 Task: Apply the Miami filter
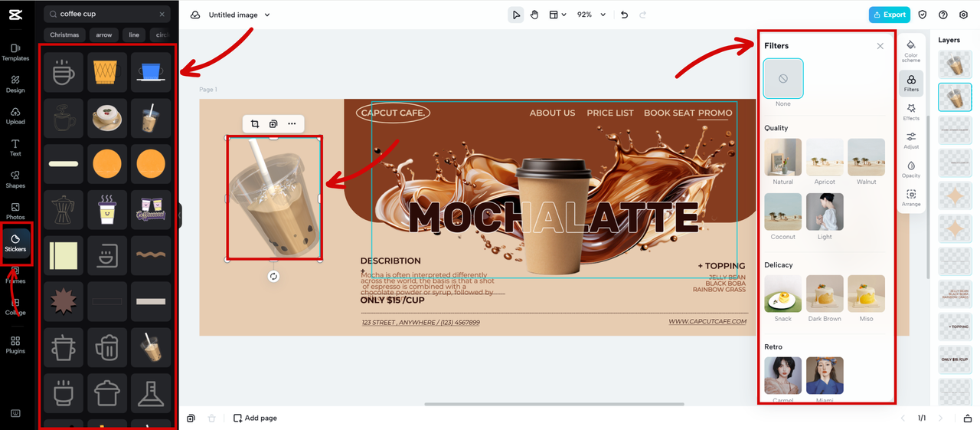pyautogui.click(x=825, y=376)
